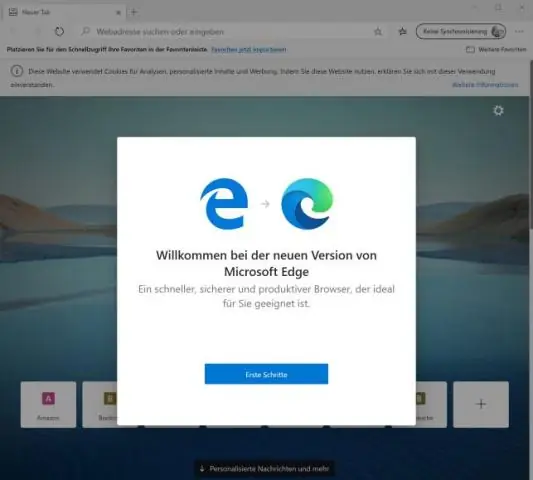The width and height of the screenshot is (533, 480).
Task: Click the new Edge logo in the dialog
Action: [x=307, y=204]
